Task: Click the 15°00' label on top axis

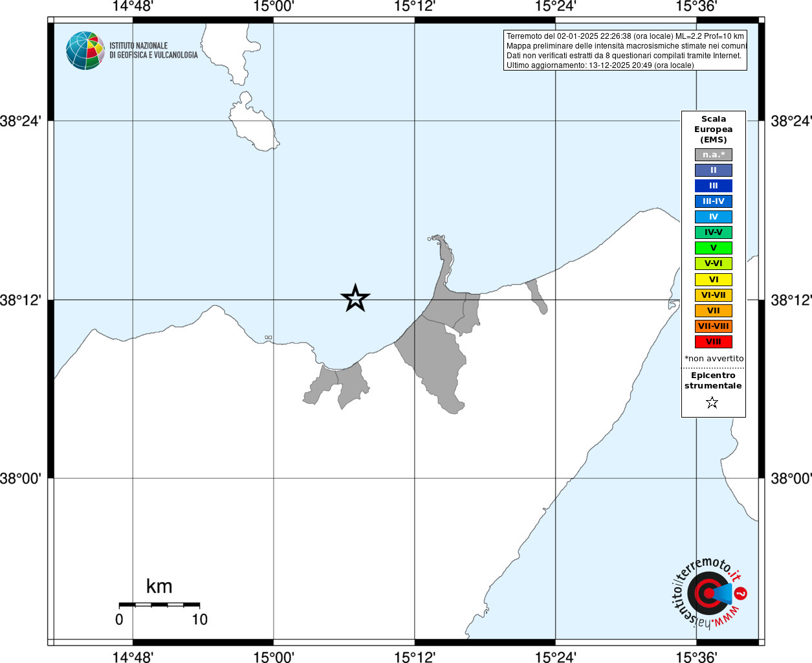Action: tap(273, 6)
